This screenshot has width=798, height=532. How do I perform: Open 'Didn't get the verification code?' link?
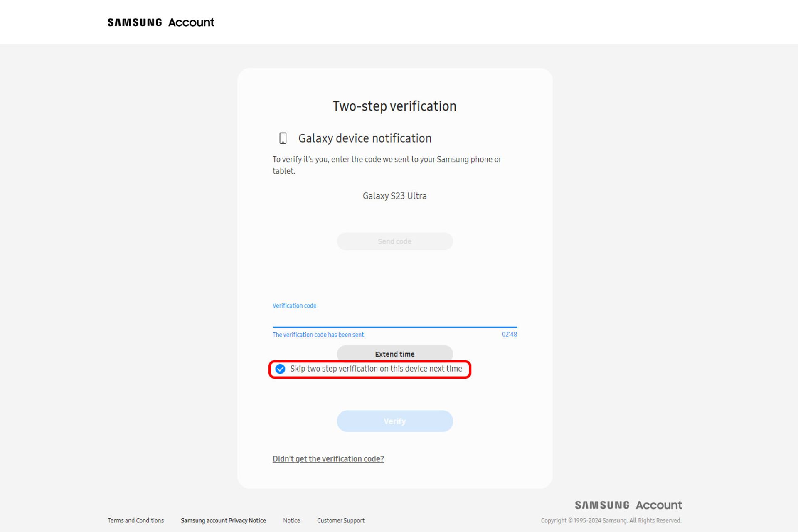328,459
